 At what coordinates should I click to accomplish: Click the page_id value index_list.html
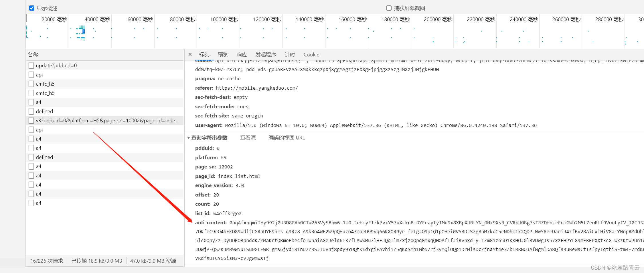239,176
